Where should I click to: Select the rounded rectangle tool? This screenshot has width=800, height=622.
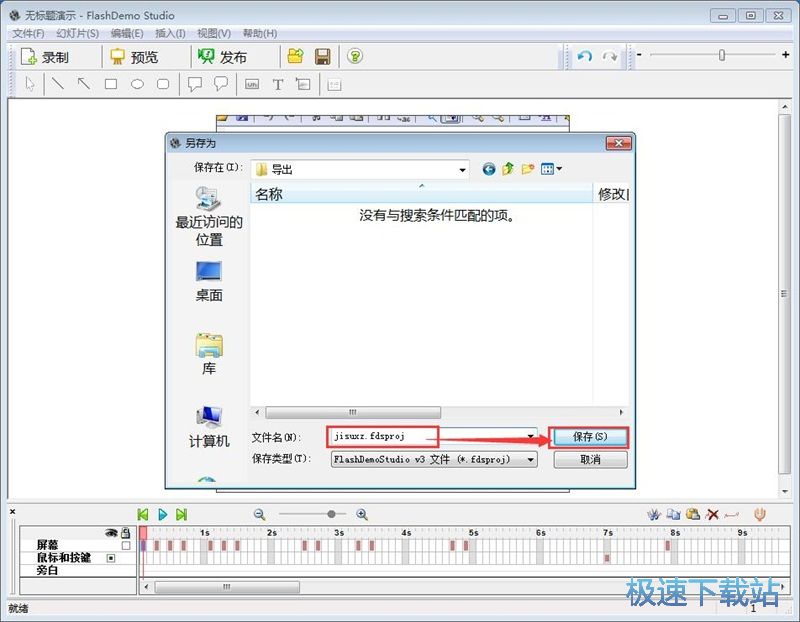click(163, 84)
